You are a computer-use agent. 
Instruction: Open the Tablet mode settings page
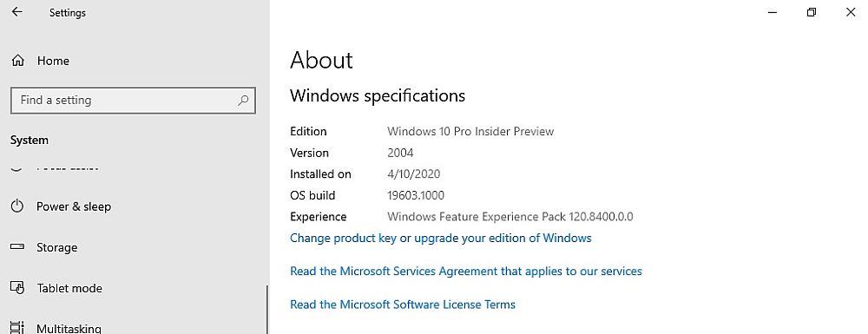(69, 288)
